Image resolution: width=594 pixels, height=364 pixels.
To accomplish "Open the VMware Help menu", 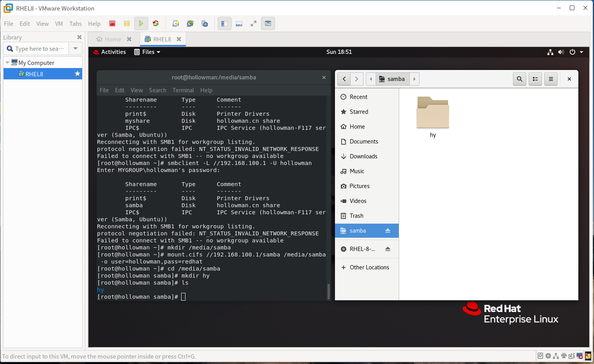I will click(x=94, y=23).
